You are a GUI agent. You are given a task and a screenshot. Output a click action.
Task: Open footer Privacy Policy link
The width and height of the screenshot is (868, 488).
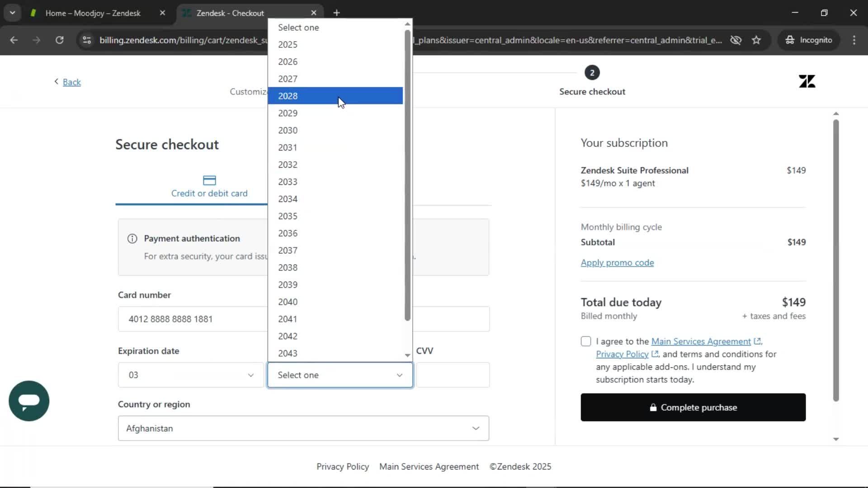coord(343,467)
